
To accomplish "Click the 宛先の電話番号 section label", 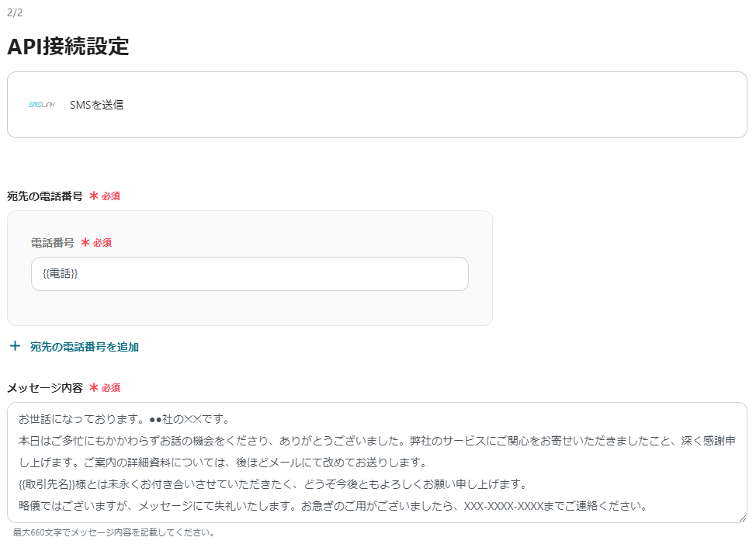I will pyautogui.click(x=45, y=196).
